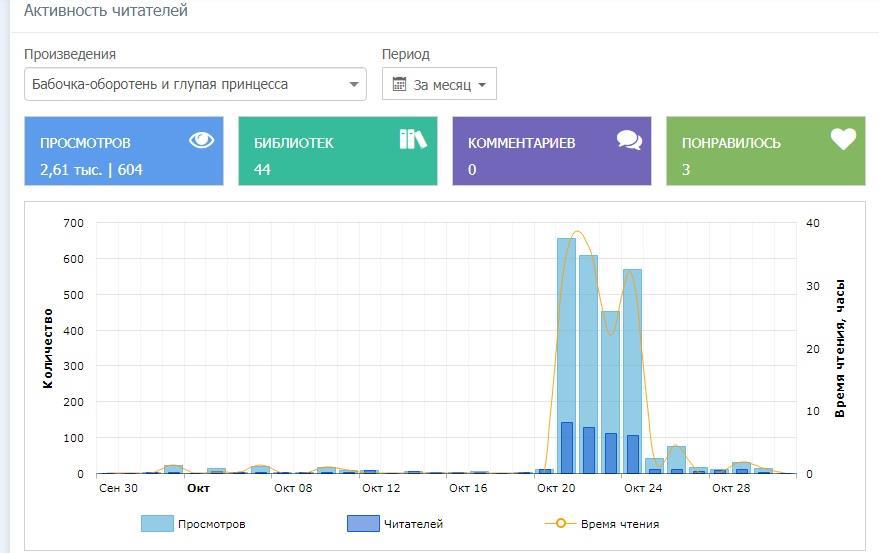Click the books icon on Библиотек card

pyautogui.click(x=413, y=139)
